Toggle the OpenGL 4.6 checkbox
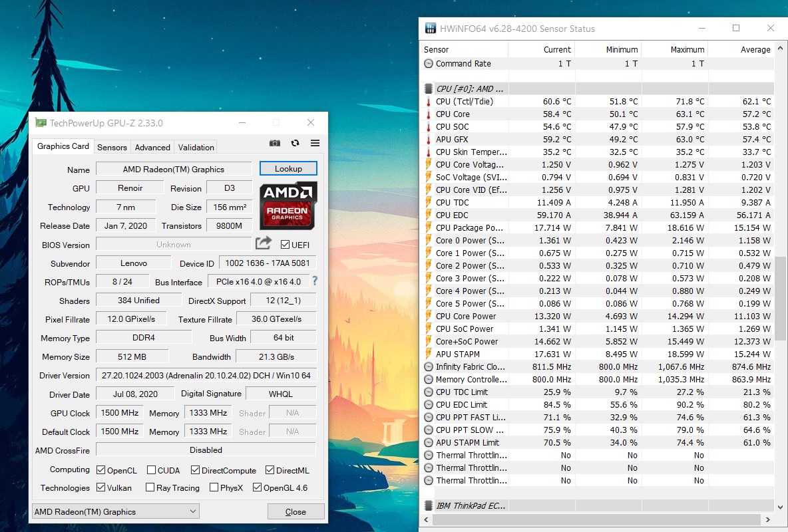788x532 pixels. [x=258, y=487]
